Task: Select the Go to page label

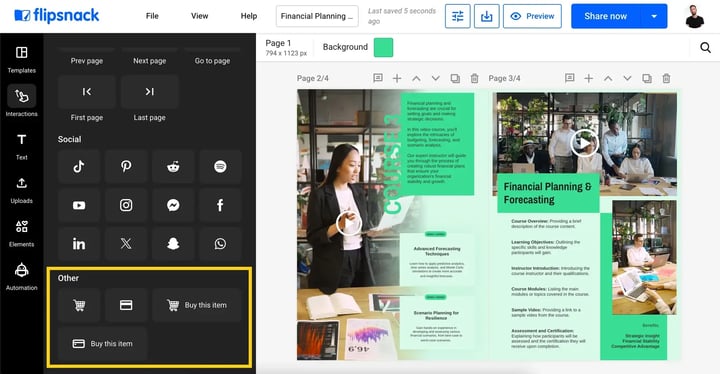Action: 212,61
